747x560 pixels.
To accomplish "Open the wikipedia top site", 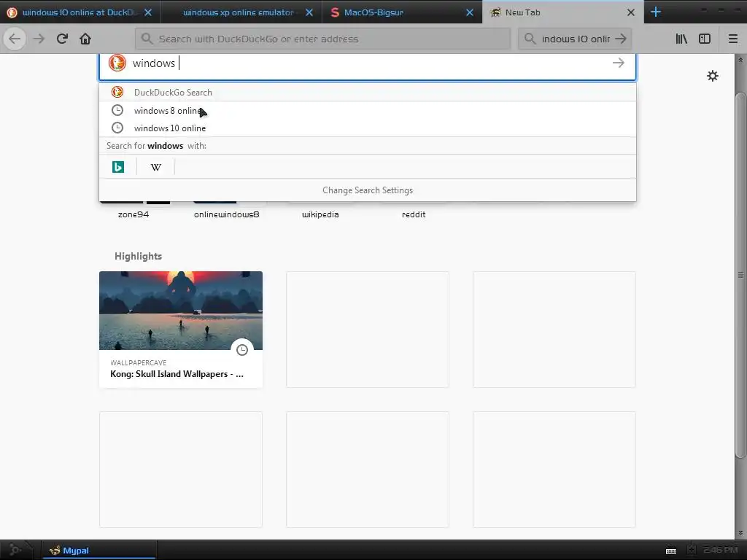I will coord(320,214).
